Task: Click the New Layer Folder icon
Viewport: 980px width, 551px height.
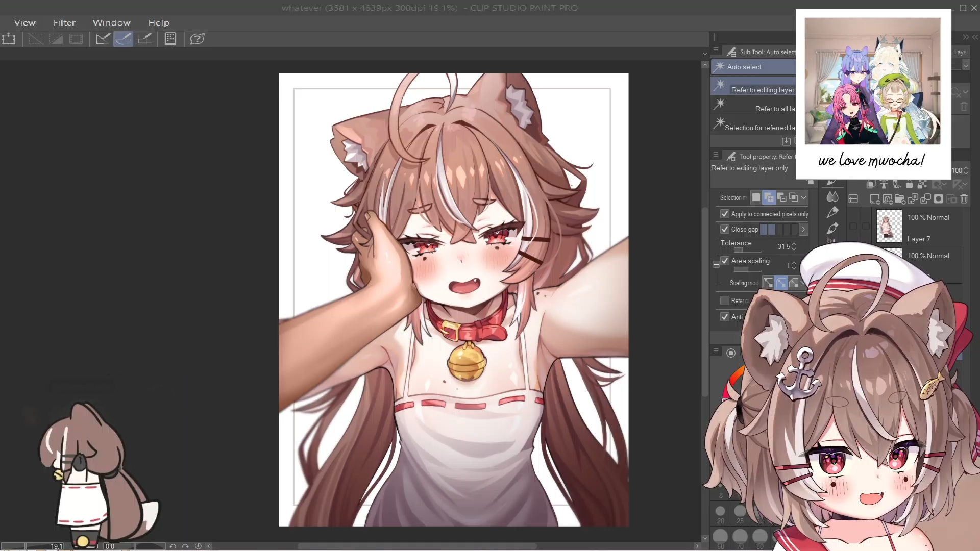Action: [900, 199]
